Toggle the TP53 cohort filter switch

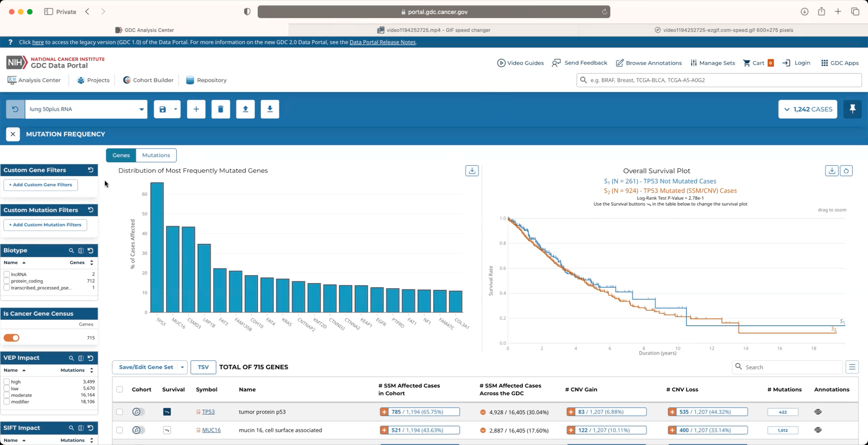(x=138, y=412)
